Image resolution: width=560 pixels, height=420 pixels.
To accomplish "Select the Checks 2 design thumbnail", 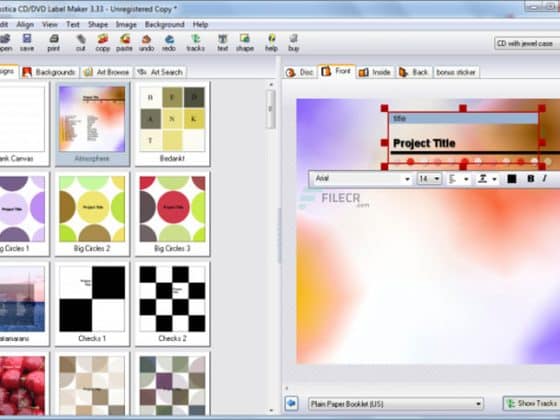I will [x=172, y=304].
